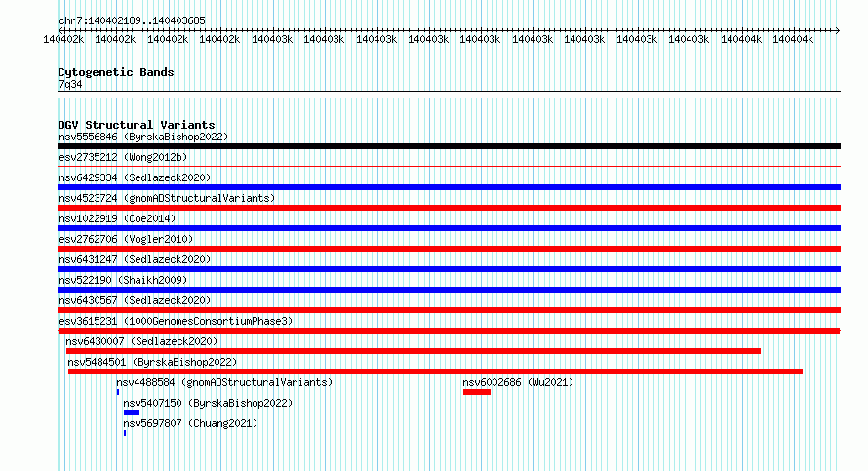Open nsv5484501 (ByrskaBishop2022) label
Screen dimensions: 868x471
coord(152,362)
